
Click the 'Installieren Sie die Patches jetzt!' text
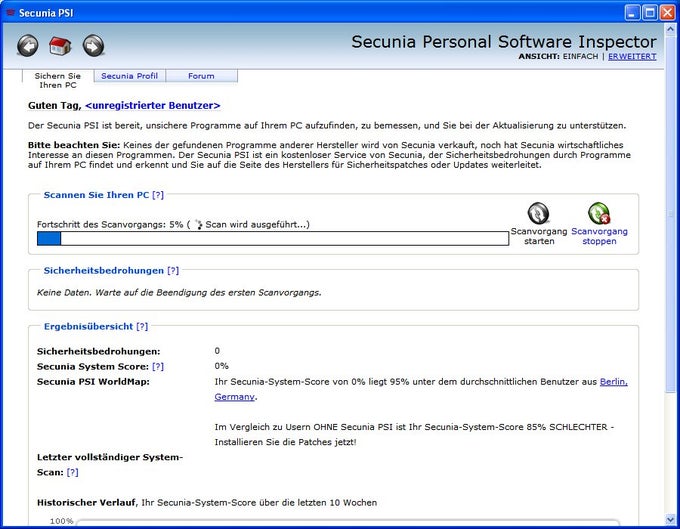coord(285,442)
